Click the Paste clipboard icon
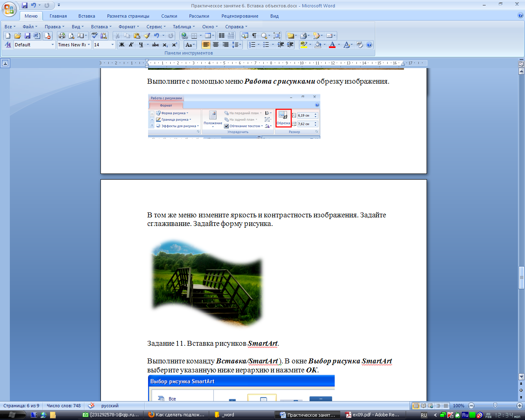The height and width of the screenshot is (420, 525). tap(137, 36)
